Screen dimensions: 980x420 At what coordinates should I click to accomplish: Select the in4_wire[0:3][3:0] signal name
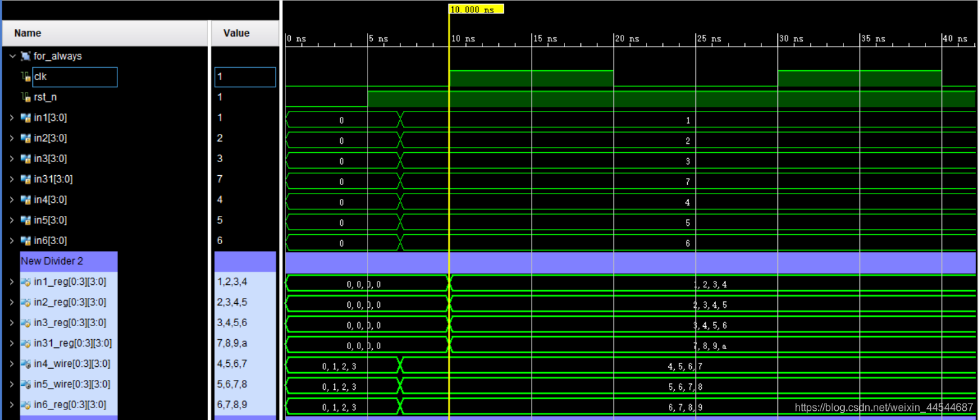72,363
